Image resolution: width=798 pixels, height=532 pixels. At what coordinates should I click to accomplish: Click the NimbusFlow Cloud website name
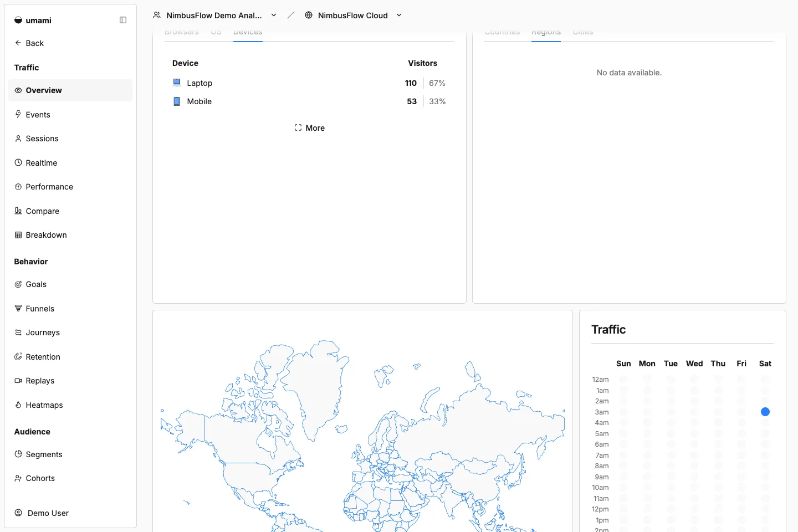353,16
